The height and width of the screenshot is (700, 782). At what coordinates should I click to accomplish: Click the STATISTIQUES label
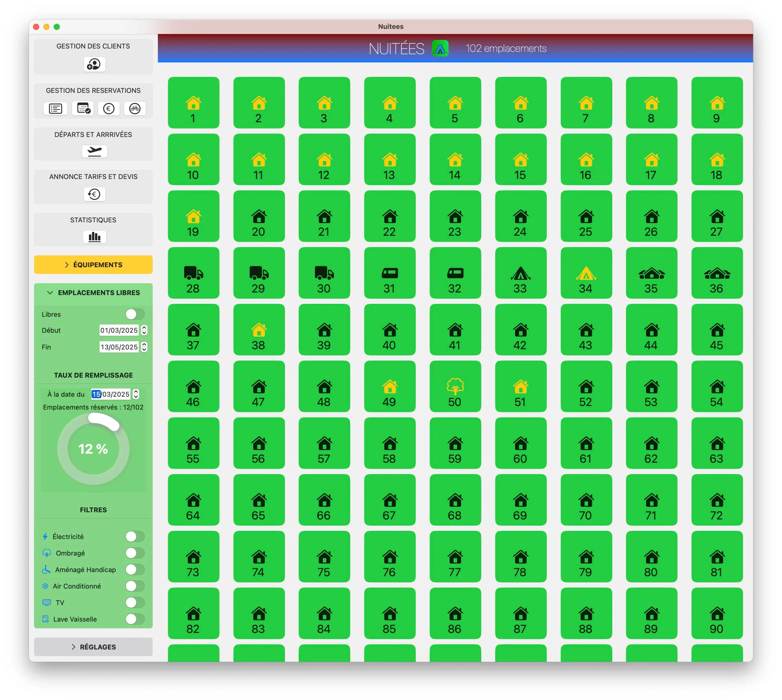93,220
